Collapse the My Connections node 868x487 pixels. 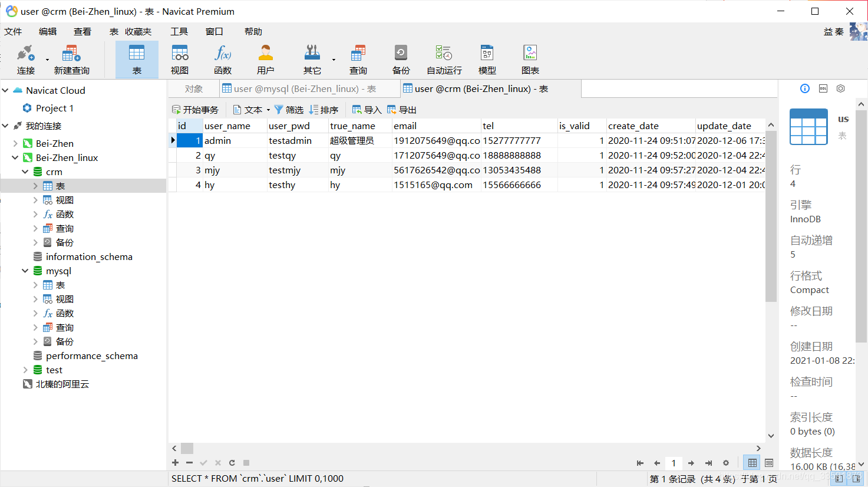tap(5, 126)
